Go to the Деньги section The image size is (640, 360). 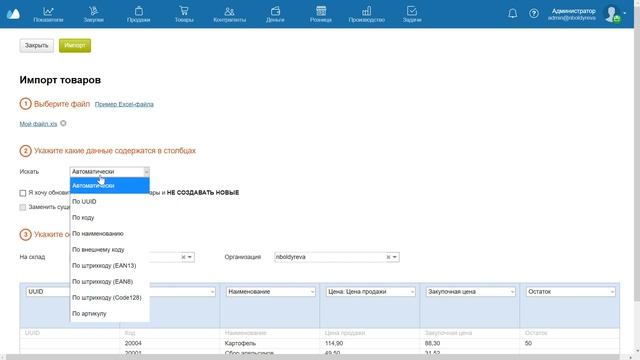[275, 14]
